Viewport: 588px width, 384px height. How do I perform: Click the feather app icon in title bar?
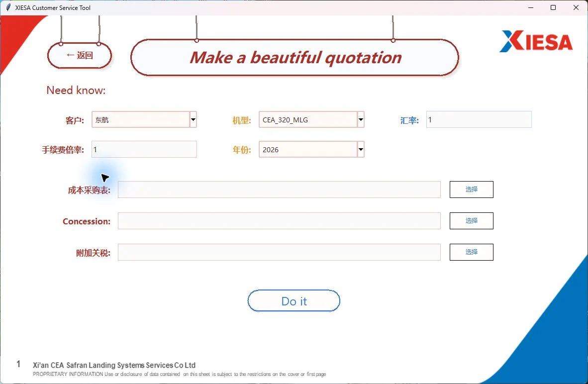(8, 7)
